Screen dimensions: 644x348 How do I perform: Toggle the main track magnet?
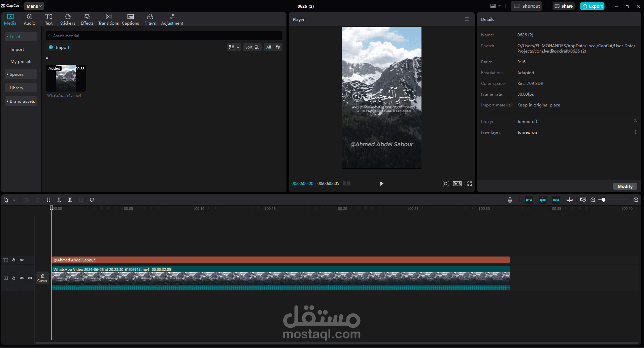coord(529,200)
